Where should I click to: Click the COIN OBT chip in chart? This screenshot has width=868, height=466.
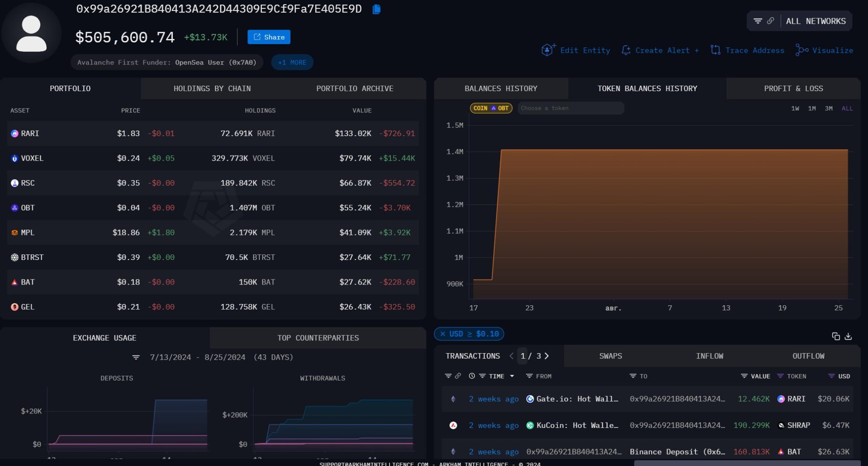(491, 108)
